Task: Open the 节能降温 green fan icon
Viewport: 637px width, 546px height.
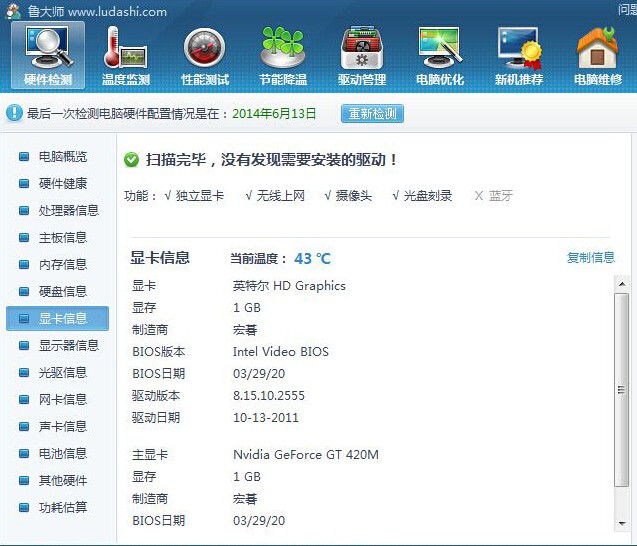Action: coord(283,56)
